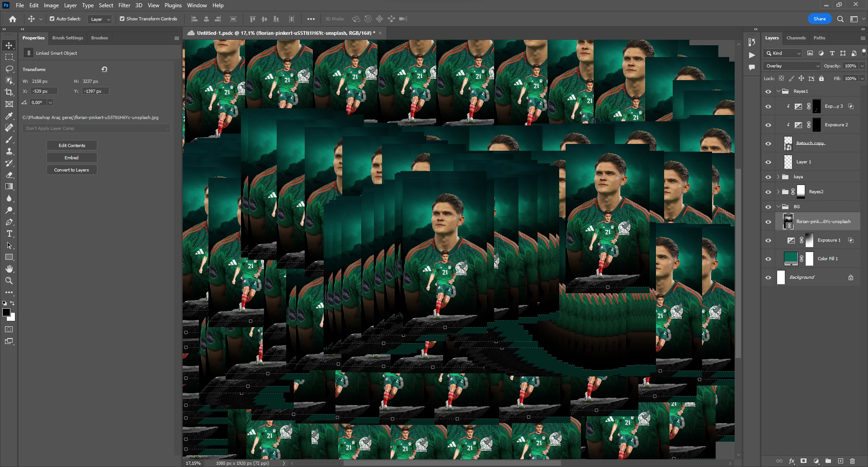Click the Embed button
Screen dimensions: 868x467
coord(72,158)
